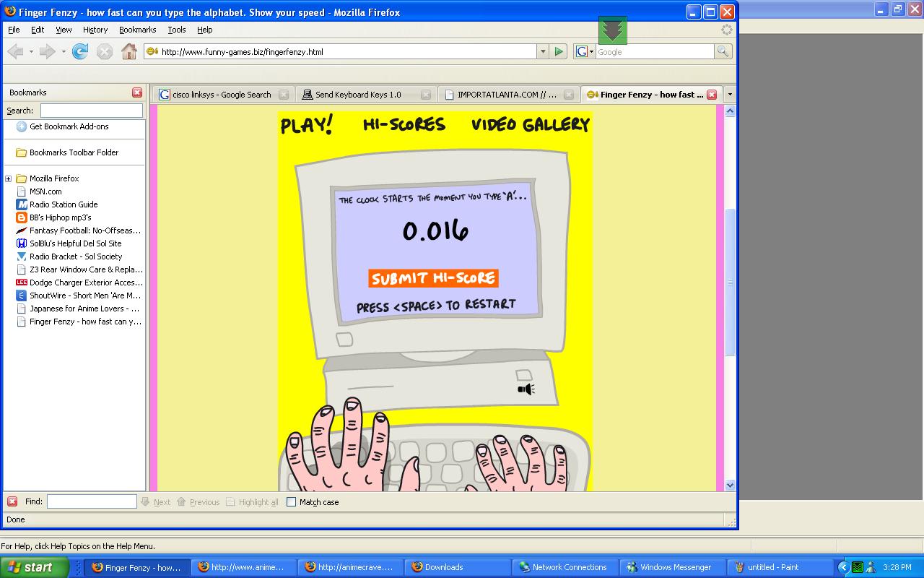Image resolution: width=924 pixels, height=578 pixels.
Task: Click the green Go button beside URL
Action: [558, 51]
